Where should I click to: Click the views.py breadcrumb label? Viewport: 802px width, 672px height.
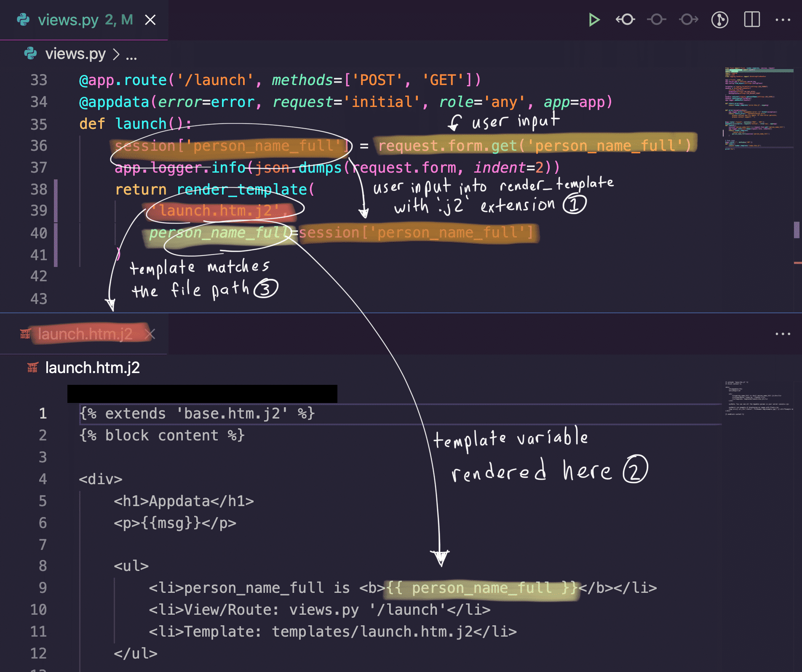76,54
